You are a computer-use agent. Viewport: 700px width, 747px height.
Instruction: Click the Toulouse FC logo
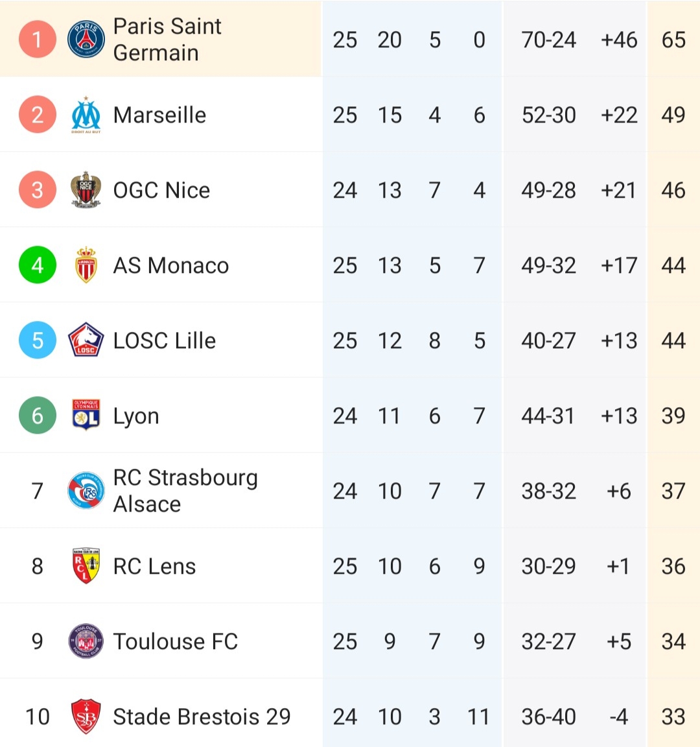86,641
